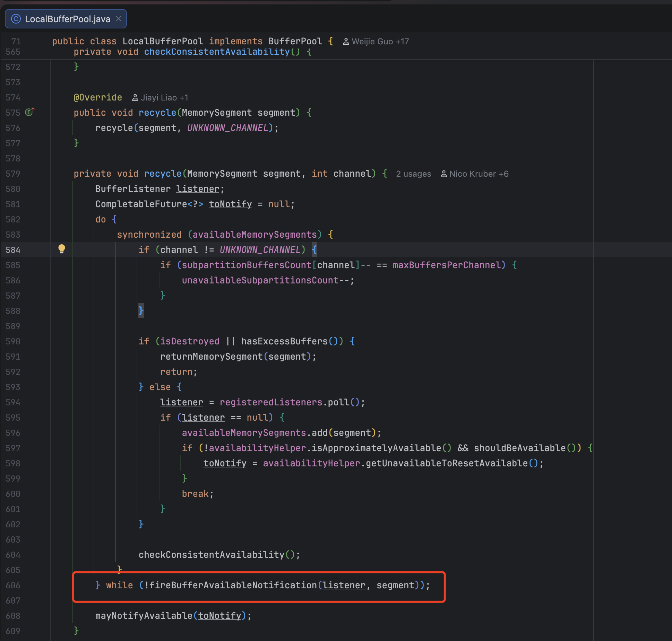This screenshot has width=672, height=641.
Task: Click the Nico Kruber +6 author annotation
Action: click(x=479, y=174)
